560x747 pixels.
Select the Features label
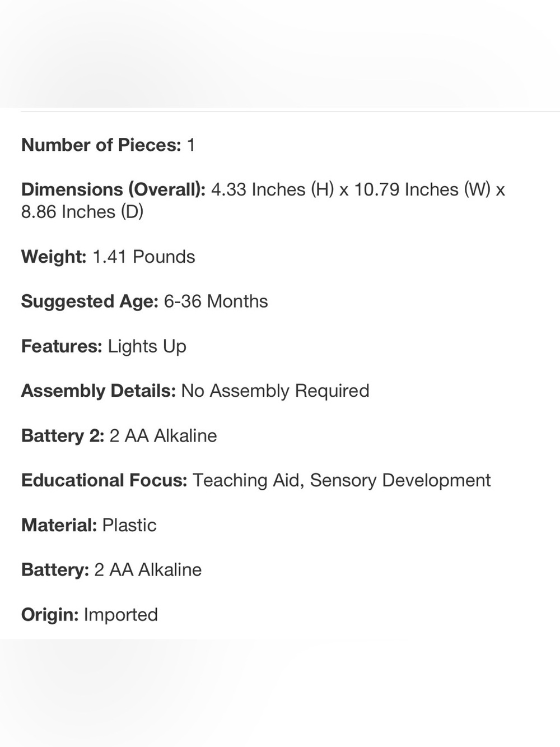(x=62, y=346)
